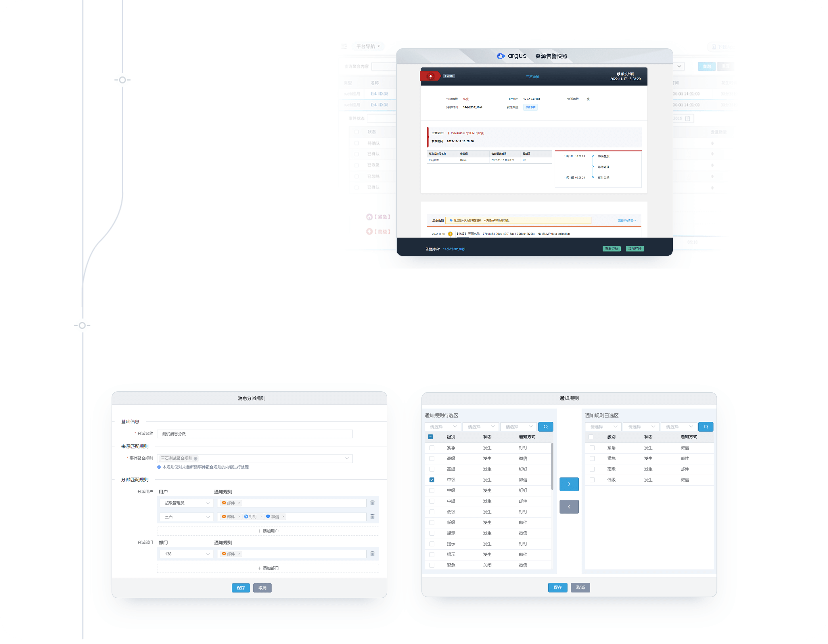Screen dimensions: 828x644
Task: Click the 添加用户 dashed button
Action: coord(268,531)
